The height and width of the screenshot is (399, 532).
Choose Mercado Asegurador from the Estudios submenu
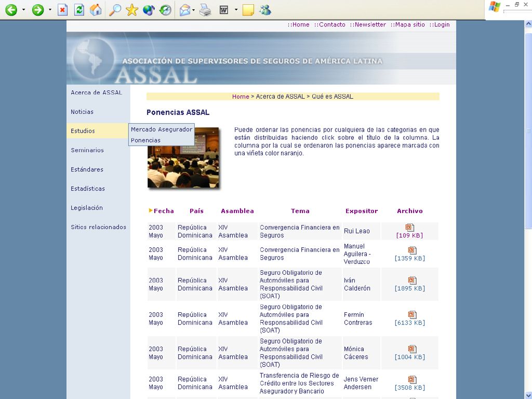click(162, 129)
